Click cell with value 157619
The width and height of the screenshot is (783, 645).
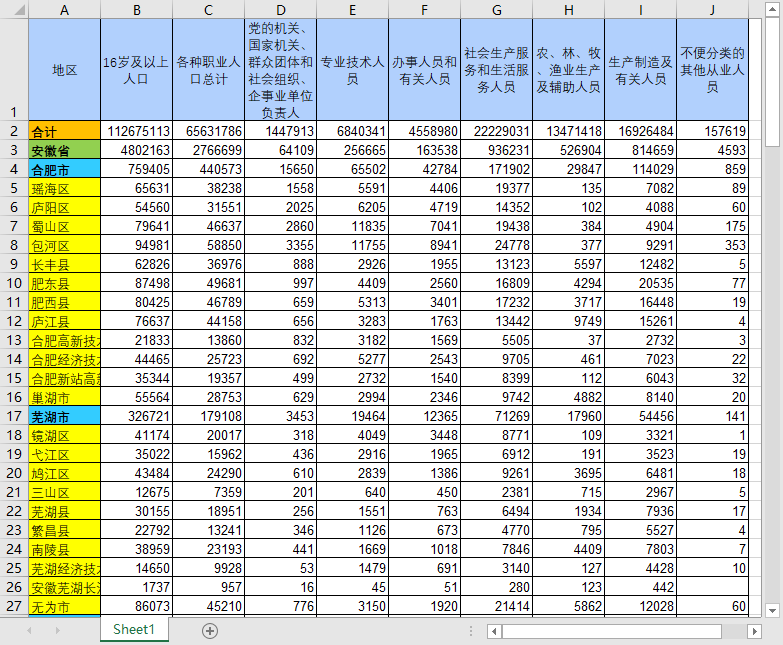712,131
